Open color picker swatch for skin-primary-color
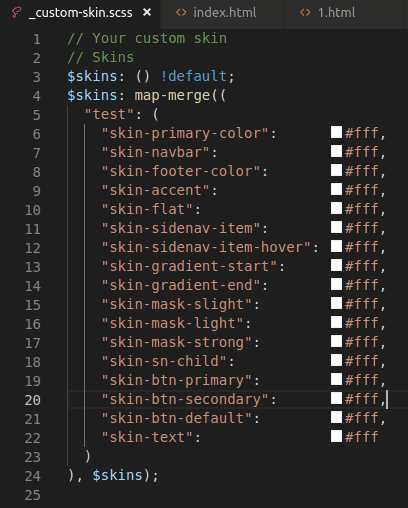 [336, 132]
